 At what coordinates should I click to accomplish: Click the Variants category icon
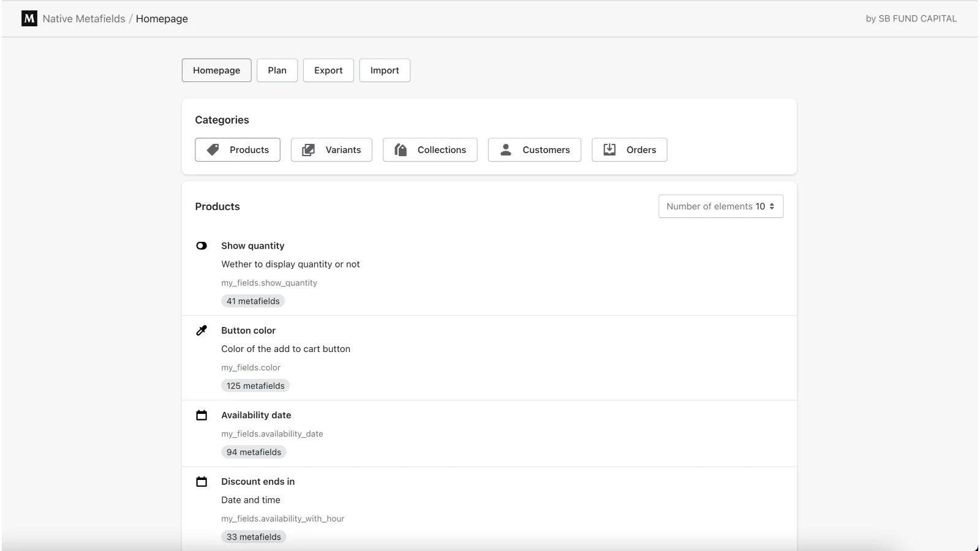pyautogui.click(x=309, y=149)
